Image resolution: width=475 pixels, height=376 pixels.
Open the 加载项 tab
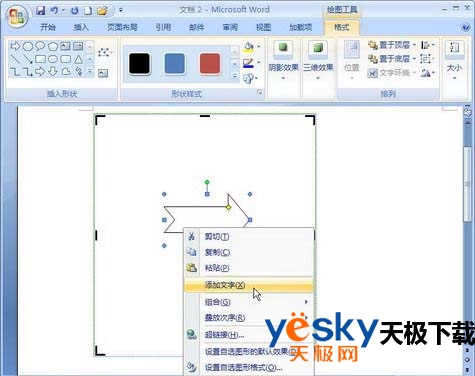(x=300, y=27)
